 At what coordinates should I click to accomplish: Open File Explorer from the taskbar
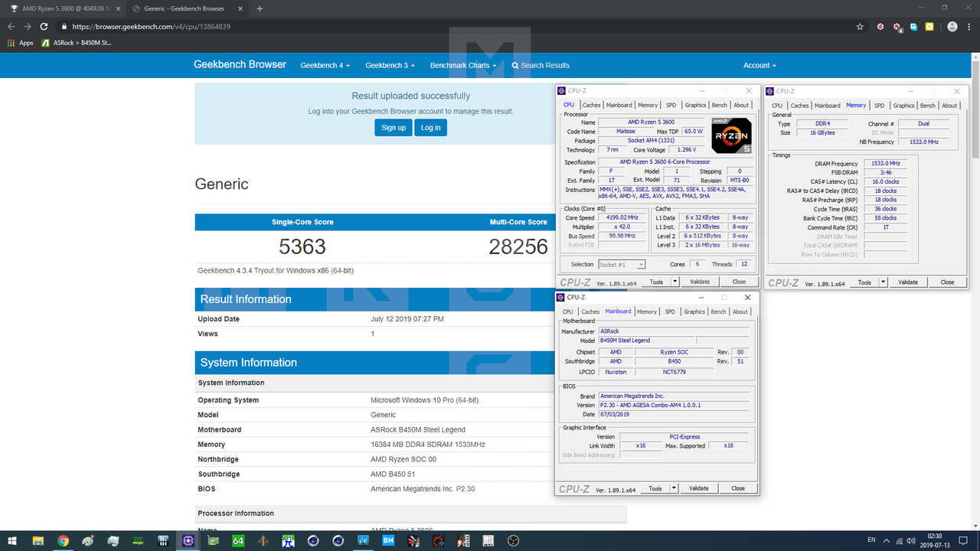pyautogui.click(x=38, y=541)
